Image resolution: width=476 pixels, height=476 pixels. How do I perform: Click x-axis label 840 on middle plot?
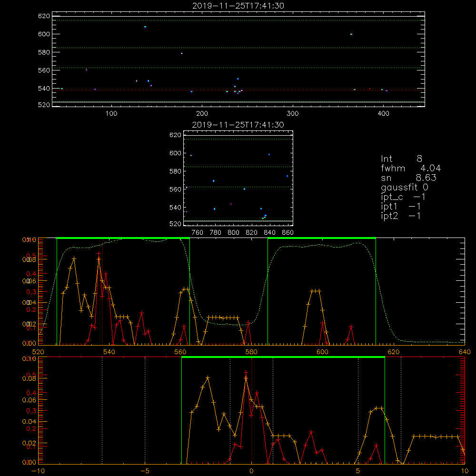[269, 233]
